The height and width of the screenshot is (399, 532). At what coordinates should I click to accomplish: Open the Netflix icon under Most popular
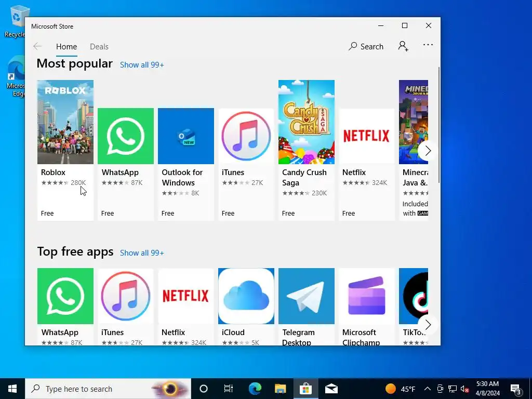[x=367, y=136]
